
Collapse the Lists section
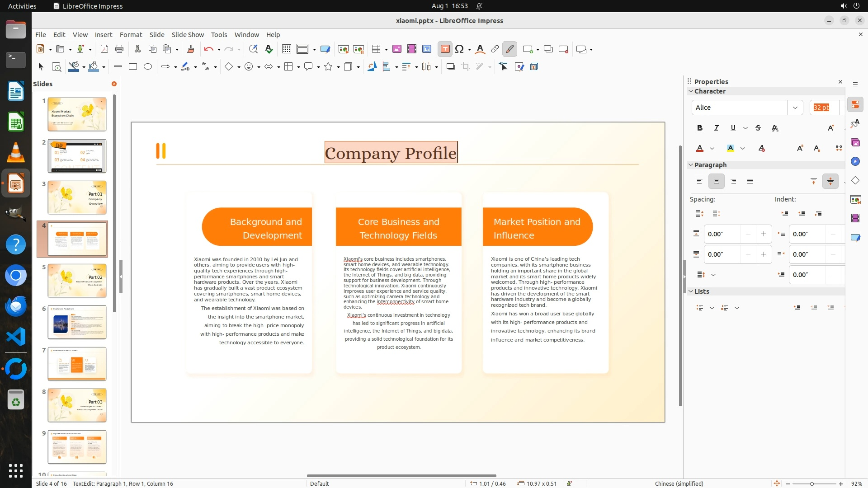(x=691, y=291)
